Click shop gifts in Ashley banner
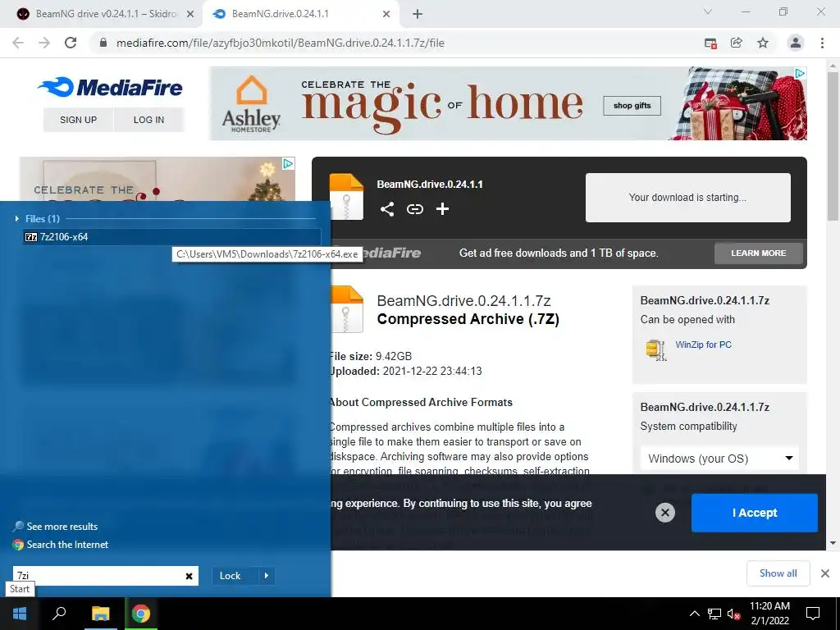This screenshot has height=630, width=840. [632, 106]
